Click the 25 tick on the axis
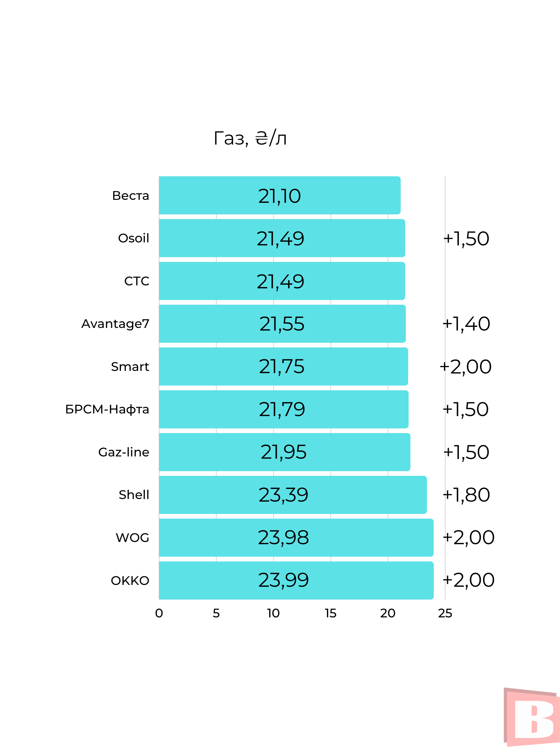Image resolution: width=560 pixels, height=747 pixels. (445, 613)
